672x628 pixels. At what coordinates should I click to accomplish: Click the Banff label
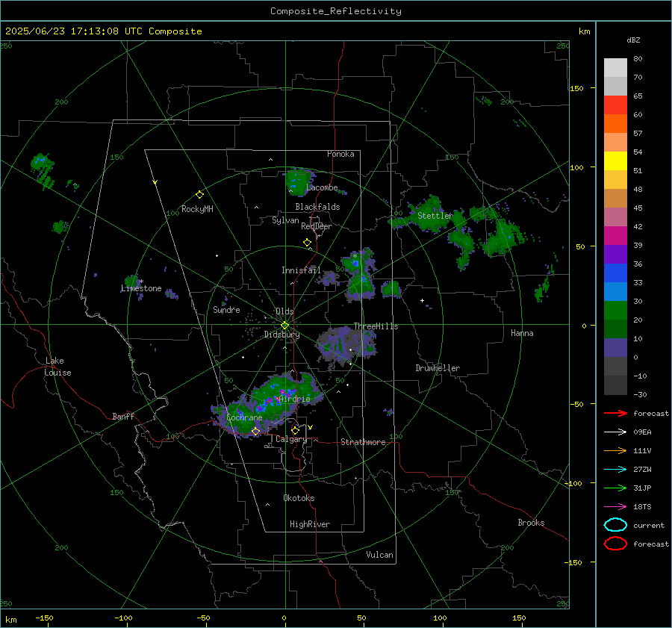point(123,416)
